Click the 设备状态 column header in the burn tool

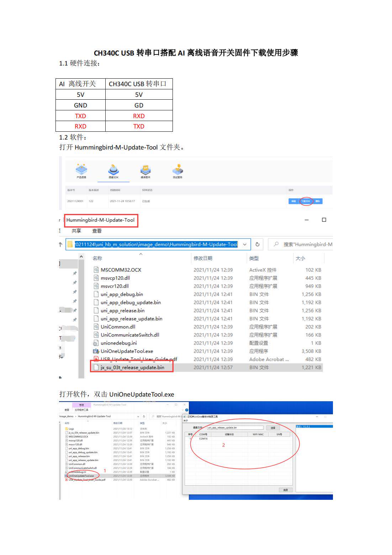tap(229, 434)
